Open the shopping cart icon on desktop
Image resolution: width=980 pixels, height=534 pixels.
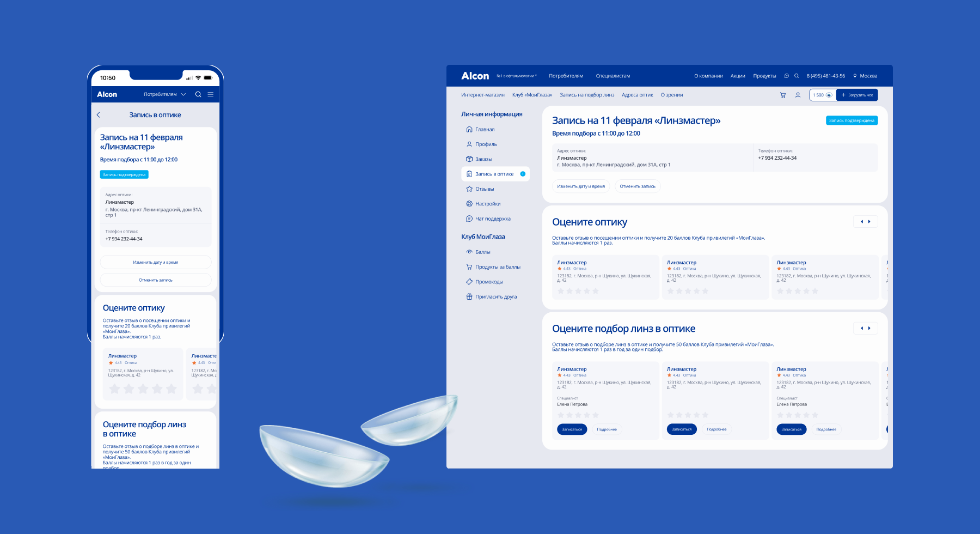(783, 95)
